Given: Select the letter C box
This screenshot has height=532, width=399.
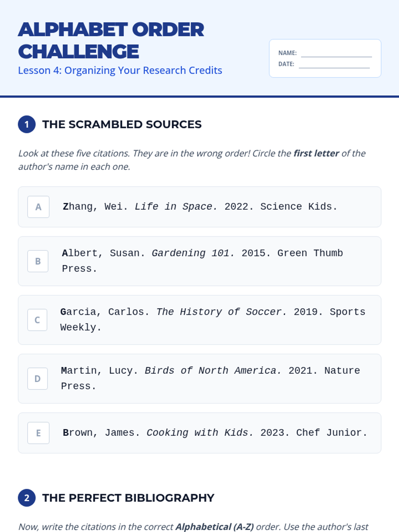Looking at the screenshot, I should (37, 320).
